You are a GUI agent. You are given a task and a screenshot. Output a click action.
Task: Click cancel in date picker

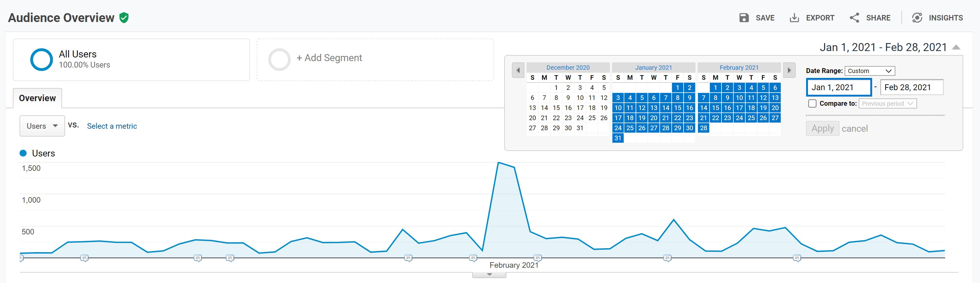(854, 129)
